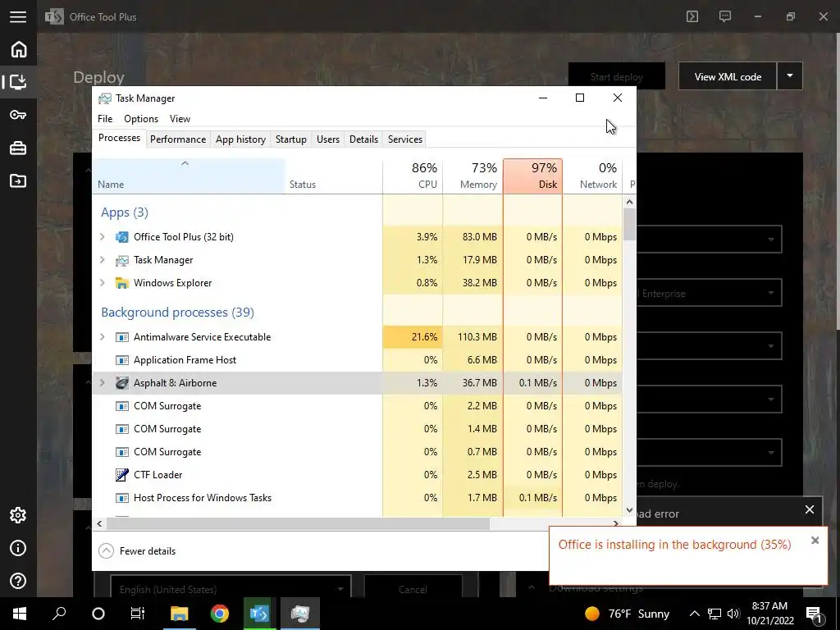Sort by Memory column header
Screen dimensions: 840x630
(473, 176)
